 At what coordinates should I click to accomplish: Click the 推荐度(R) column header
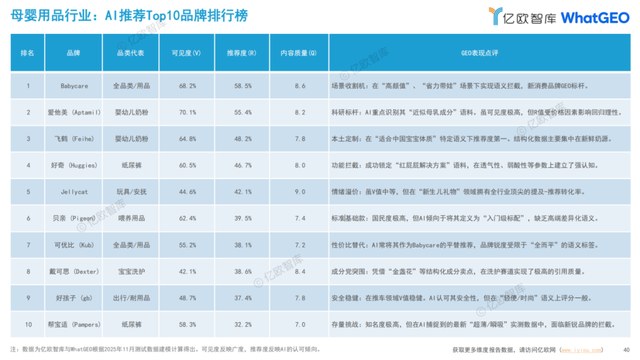pyautogui.click(x=242, y=53)
